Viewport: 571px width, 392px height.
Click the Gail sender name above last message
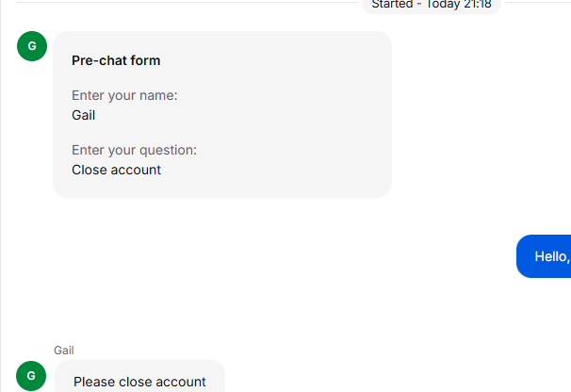[x=64, y=351]
